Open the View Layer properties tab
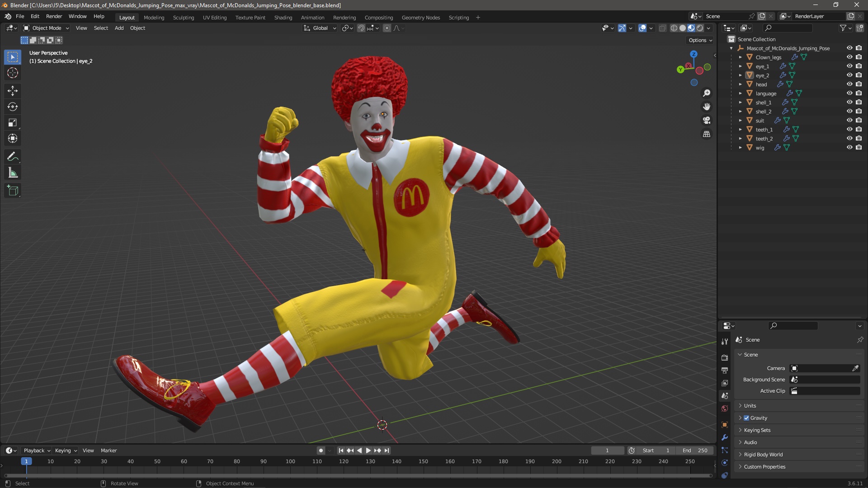The image size is (868, 488). tap(725, 383)
